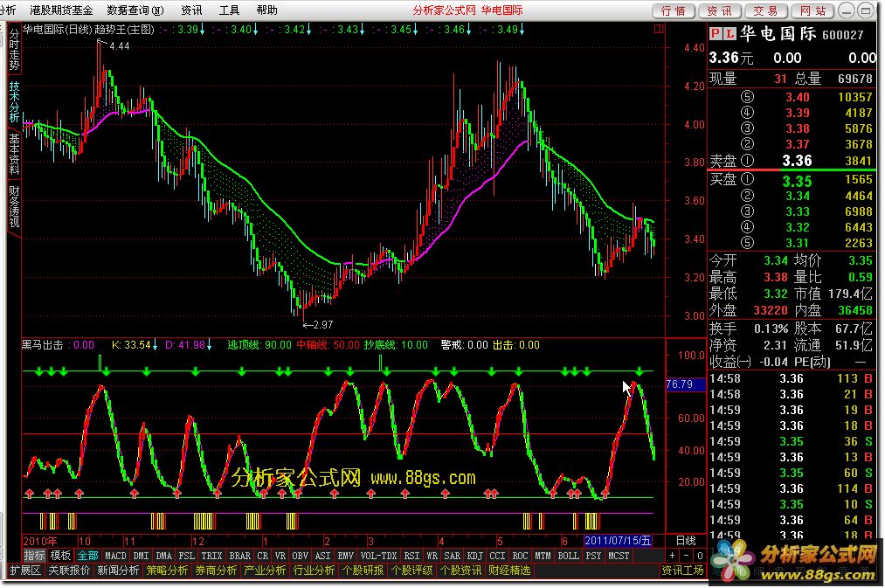This screenshot has height=588, width=885.
Task: Click the 资讯 button at top right
Action: point(720,10)
